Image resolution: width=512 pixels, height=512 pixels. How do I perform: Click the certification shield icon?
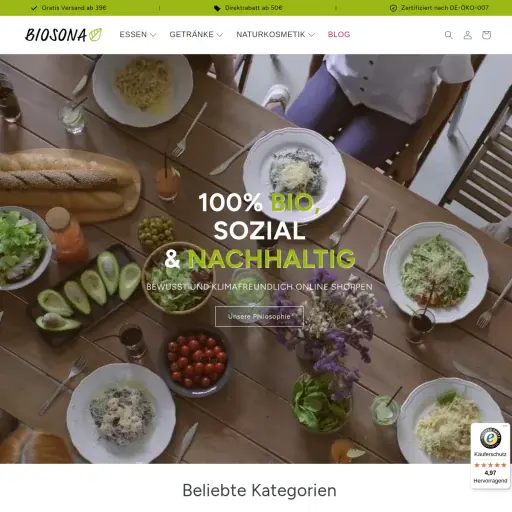click(x=393, y=8)
